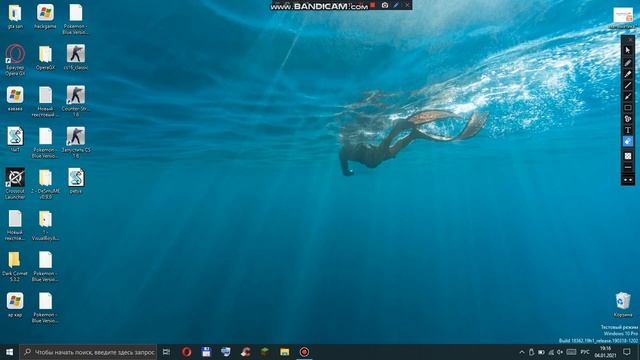Click the taskbar search input field
The image size is (640, 360).
coord(88,352)
